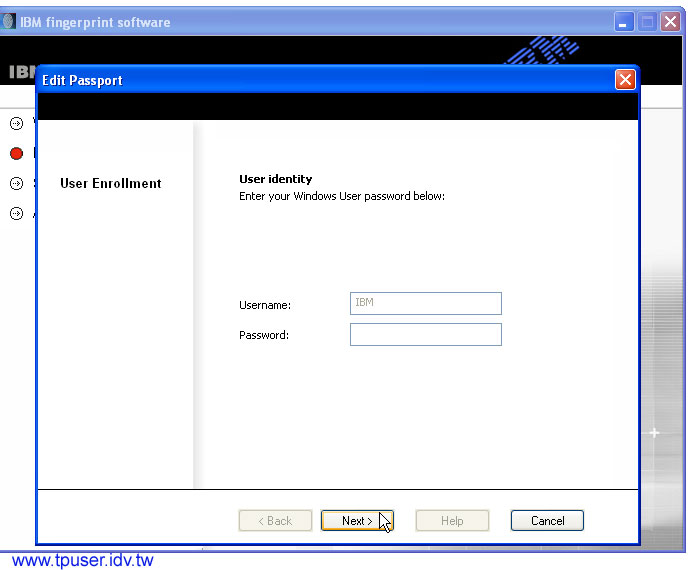693x570 pixels.
Task: Click the white plus symbol at right
Action: click(x=654, y=433)
